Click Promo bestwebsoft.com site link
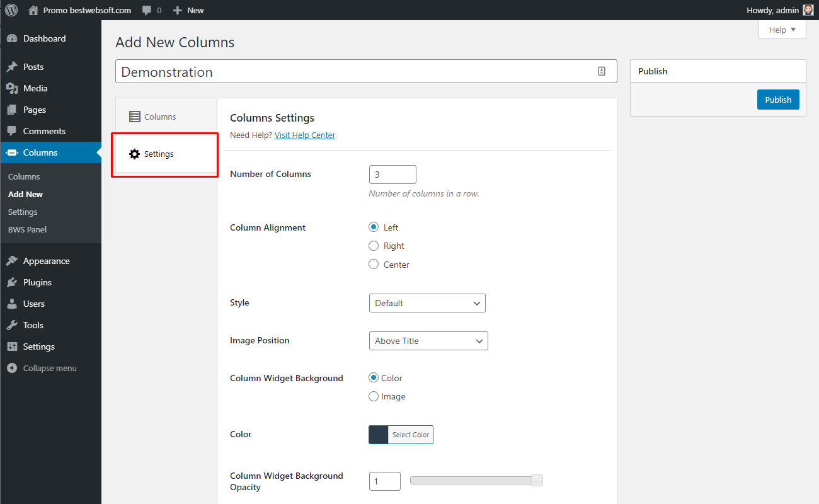 (87, 10)
